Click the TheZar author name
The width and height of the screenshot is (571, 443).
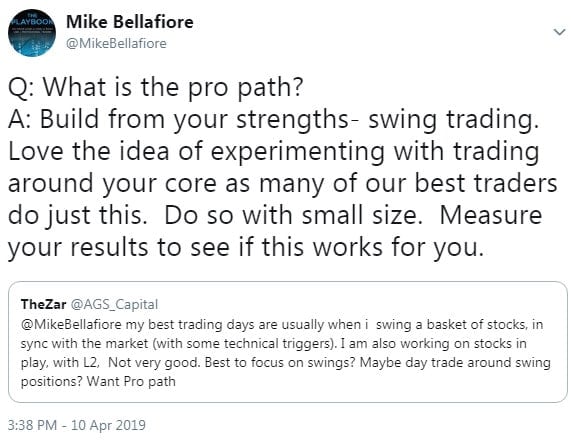[x=44, y=304]
